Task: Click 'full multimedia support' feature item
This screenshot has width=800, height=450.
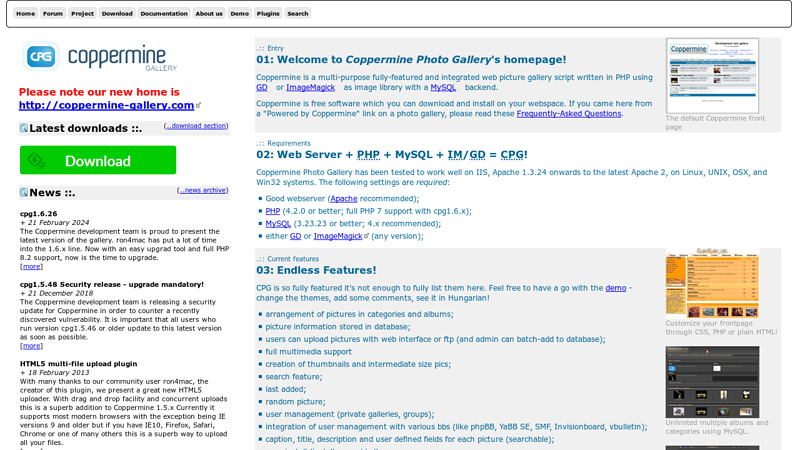Action: (308, 352)
